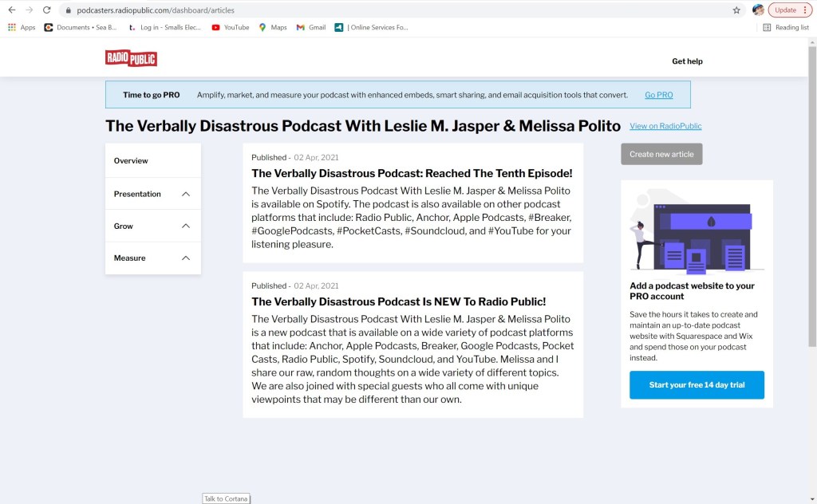Viewport: 817px width, 504px height.
Task: Select Overview in the sidebar
Action: click(131, 160)
